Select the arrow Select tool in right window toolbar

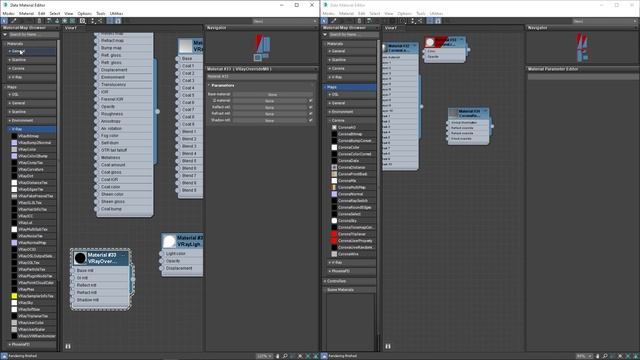[324, 20]
